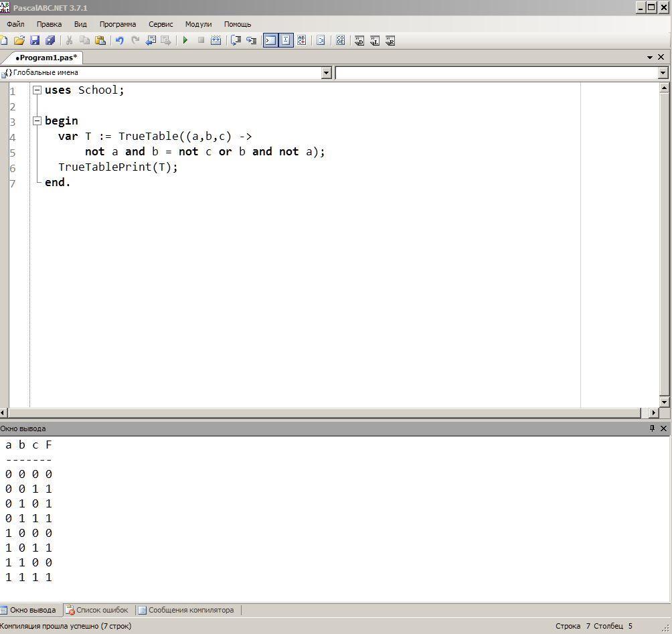This screenshot has width=672, height=634.
Task: Click the '1 1 0 0' output row
Action: click(x=28, y=562)
